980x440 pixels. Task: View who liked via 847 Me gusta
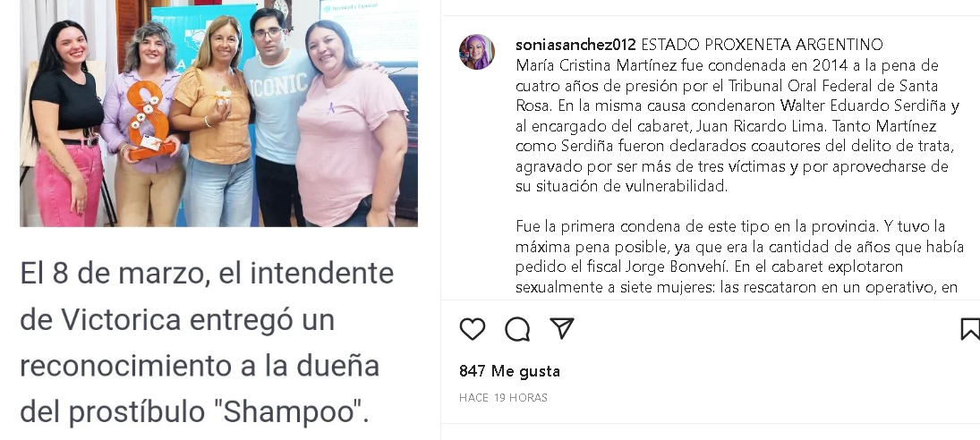coord(509,371)
